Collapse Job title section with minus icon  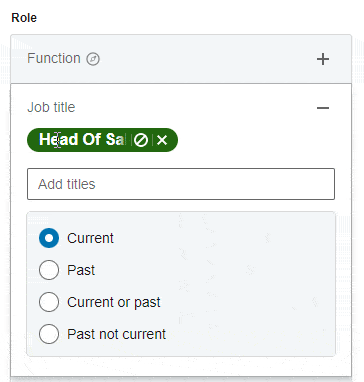323,108
